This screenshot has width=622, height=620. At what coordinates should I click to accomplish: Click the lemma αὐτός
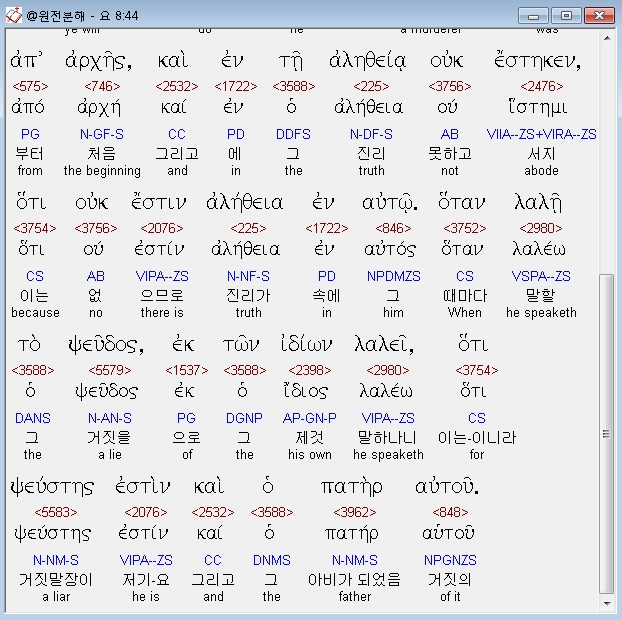coord(390,250)
